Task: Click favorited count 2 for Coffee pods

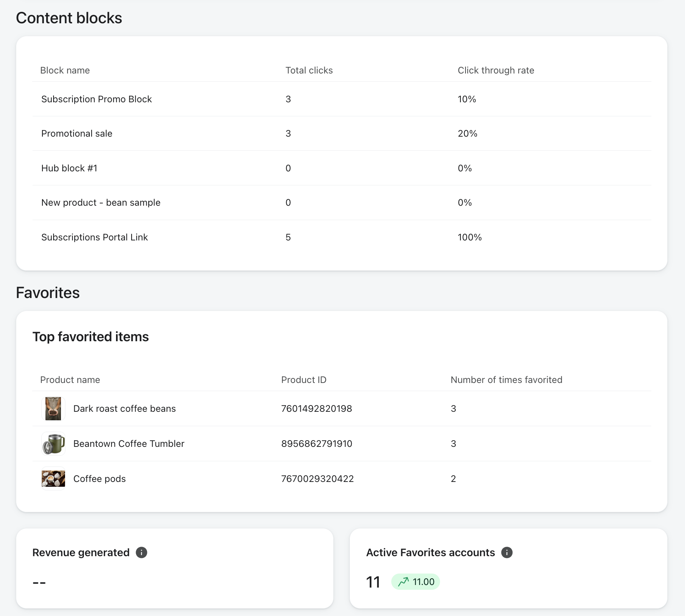Action: [x=453, y=479]
